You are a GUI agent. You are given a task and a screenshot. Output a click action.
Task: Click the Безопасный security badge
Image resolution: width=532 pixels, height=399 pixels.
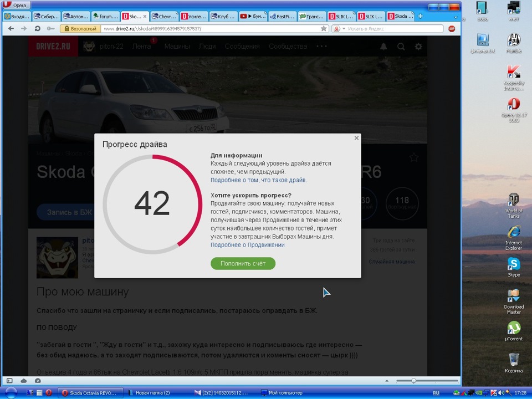80,29
